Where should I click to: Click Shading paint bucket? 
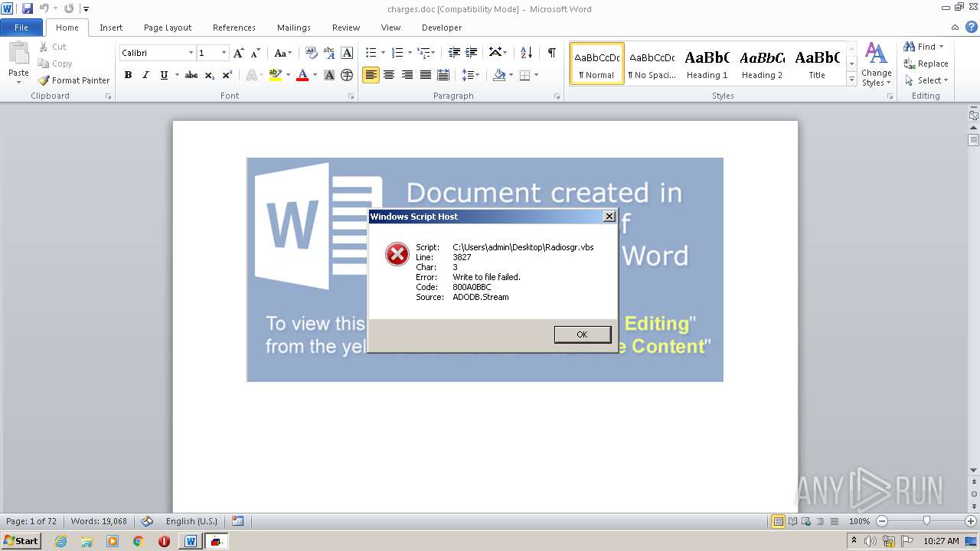[x=499, y=75]
